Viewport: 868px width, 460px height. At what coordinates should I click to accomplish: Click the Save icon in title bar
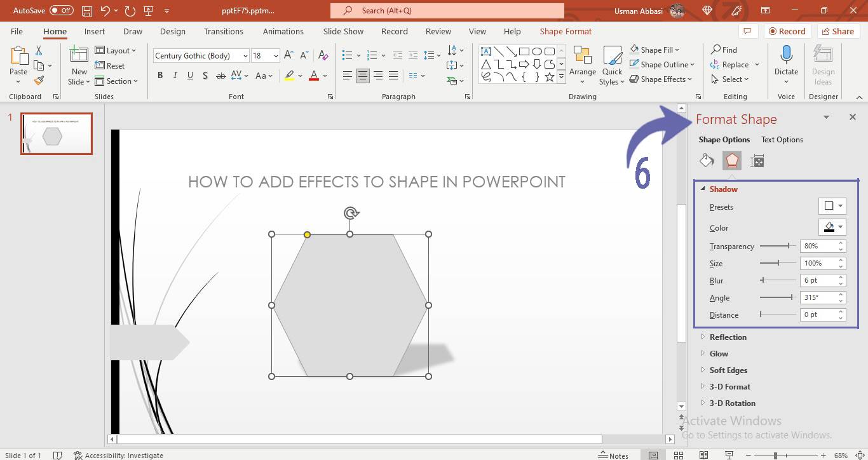pyautogui.click(x=87, y=11)
